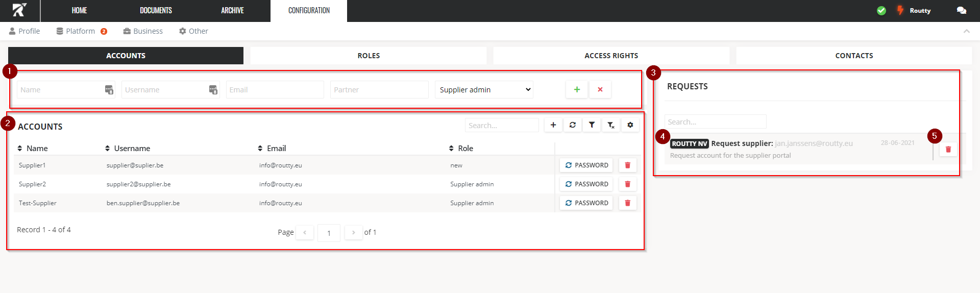Delete the Supplier1 account

coord(628,165)
